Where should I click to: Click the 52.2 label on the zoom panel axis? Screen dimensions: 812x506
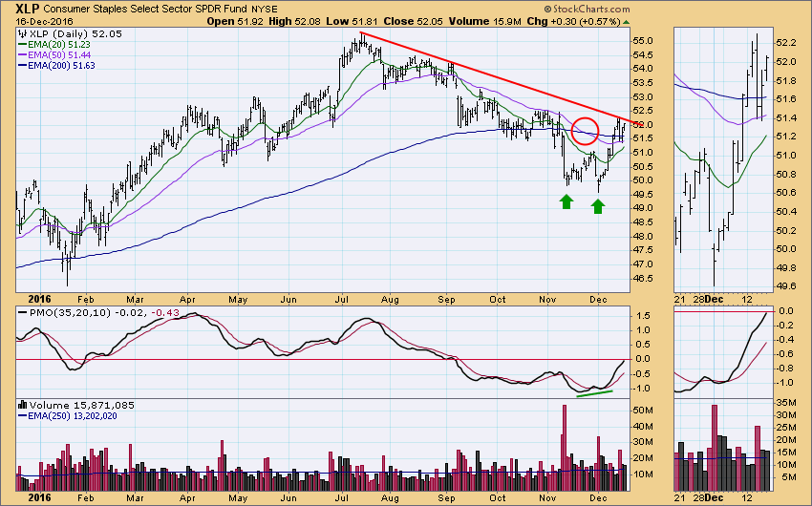click(x=786, y=42)
